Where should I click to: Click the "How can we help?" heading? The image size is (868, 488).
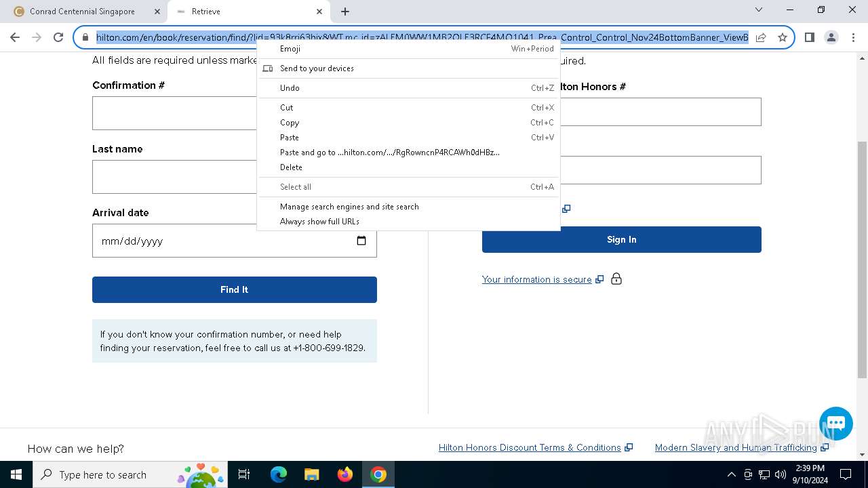coord(76,449)
